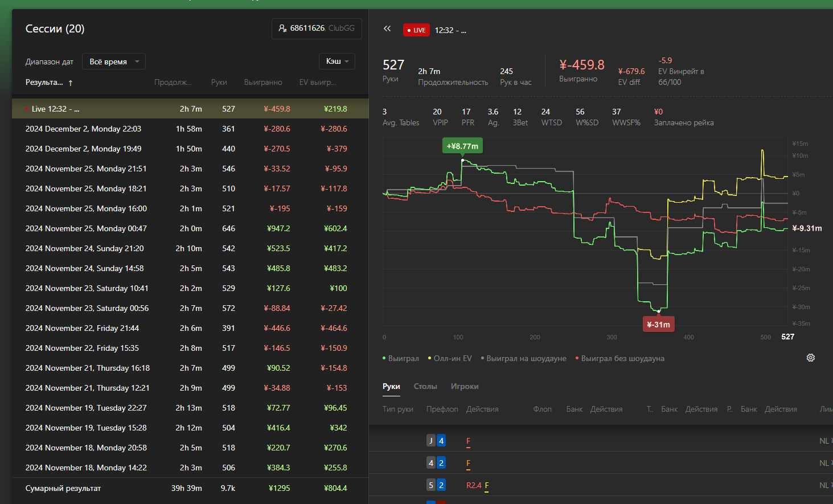This screenshot has width=833, height=504.
Task: Open the hand row with cards J 4
Action: [601, 441]
